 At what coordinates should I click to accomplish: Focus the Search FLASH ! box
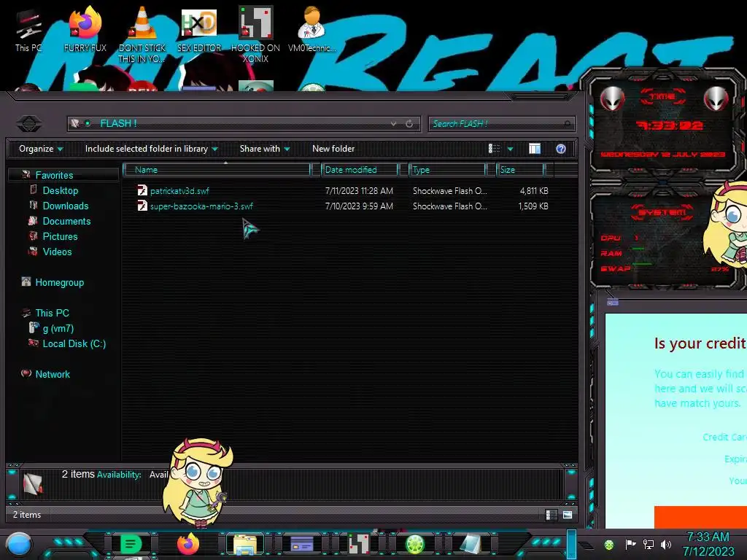click(x=502, y=124)
